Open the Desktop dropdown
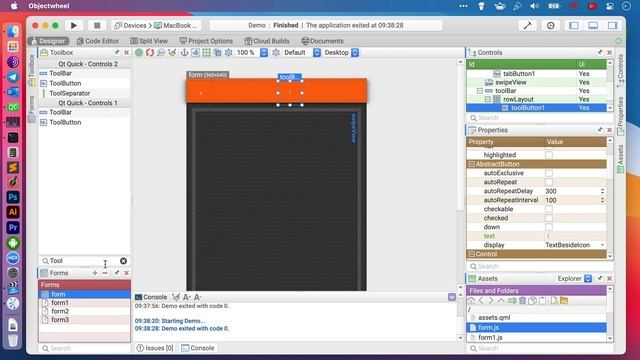 (x=355, y=53)
